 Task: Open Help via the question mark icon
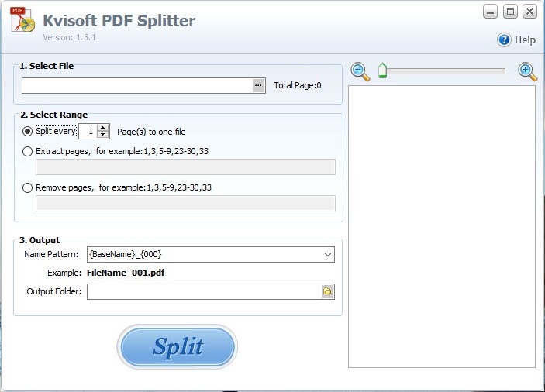coord(504,40)
